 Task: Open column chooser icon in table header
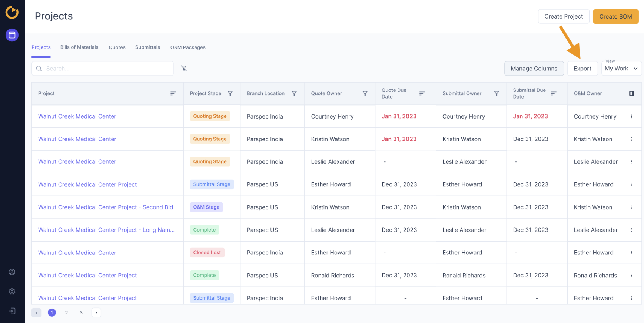tap(631, 94)
